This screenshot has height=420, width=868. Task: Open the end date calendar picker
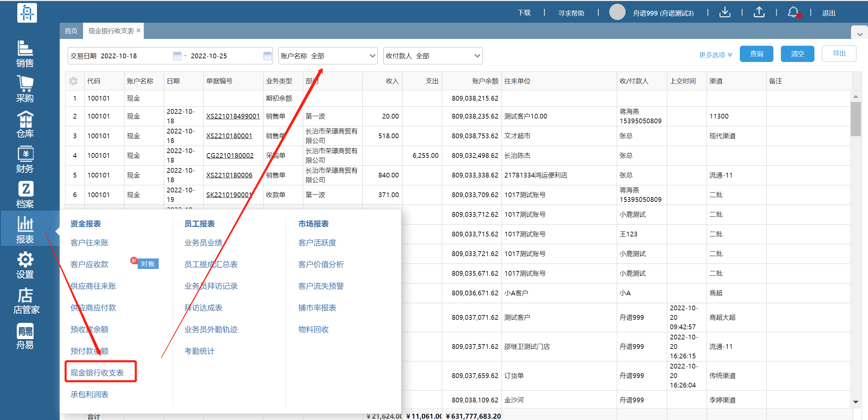click(268, 56)
